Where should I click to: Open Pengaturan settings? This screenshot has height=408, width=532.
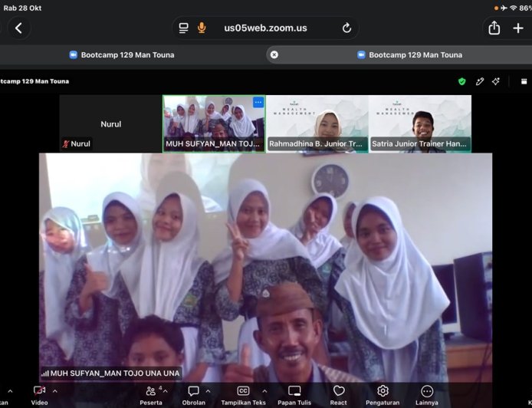click(383, 396)
